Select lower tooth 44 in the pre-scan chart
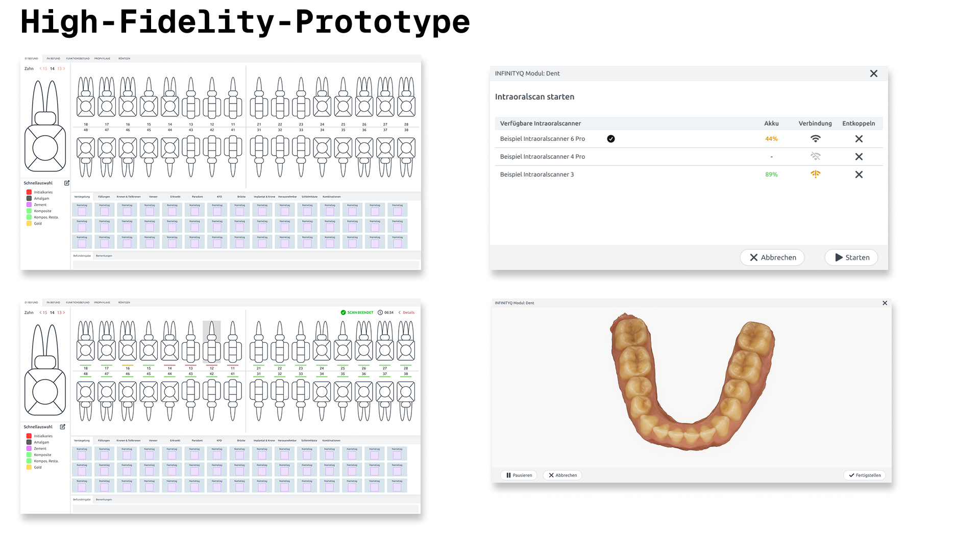This screenshot has width=980, height=551. pos(170,157)
